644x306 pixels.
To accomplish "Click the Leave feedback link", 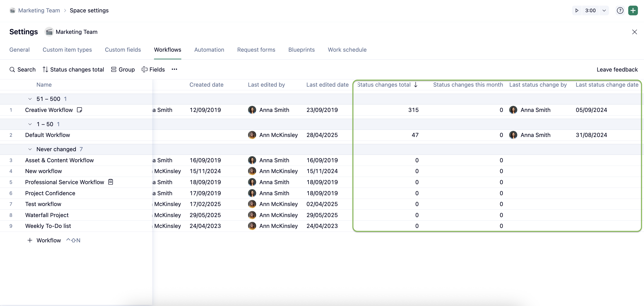I will tap(617, 70).
